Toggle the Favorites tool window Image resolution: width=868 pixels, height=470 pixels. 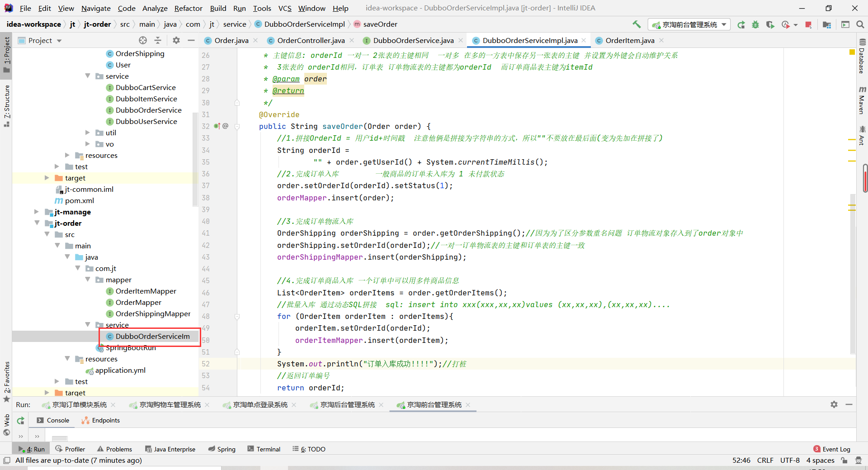point(6,381)
